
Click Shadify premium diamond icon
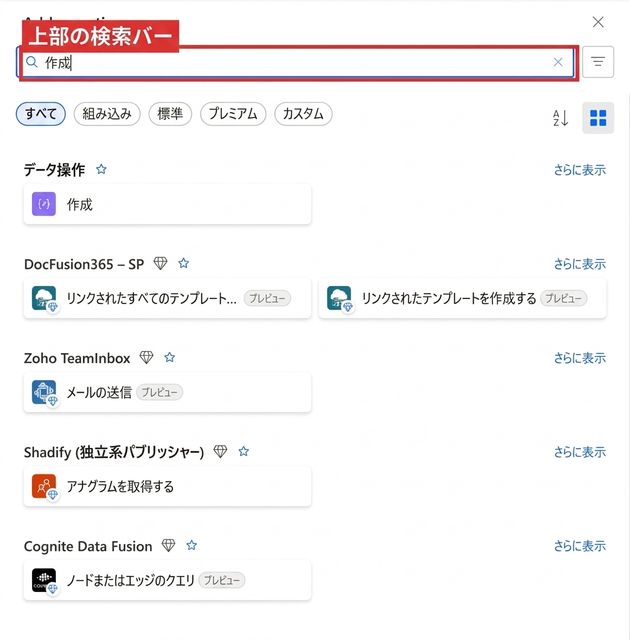coord(220,451)
